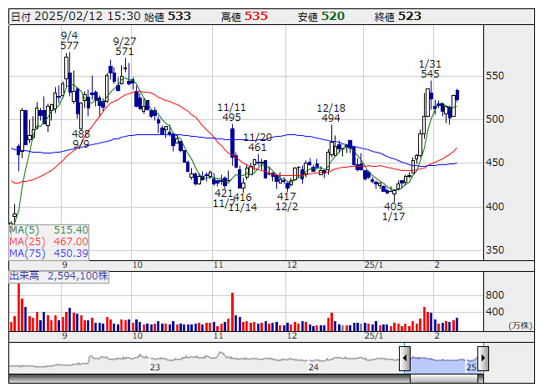Click the 488 9/9 low label
Screen dimensions: 545x392
[81, 139]
